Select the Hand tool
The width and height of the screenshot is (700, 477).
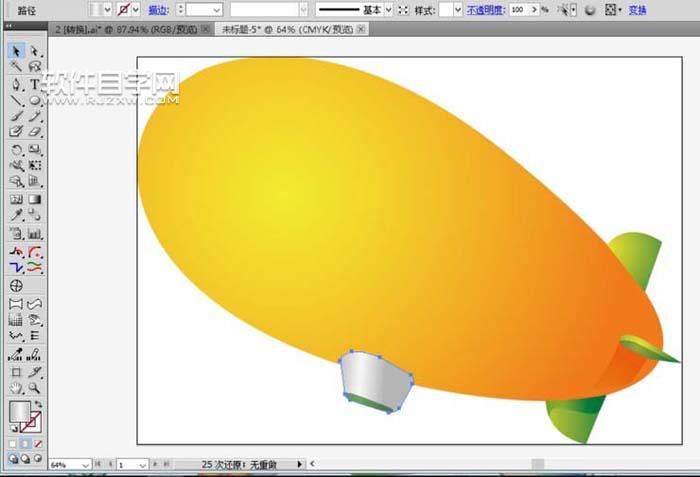tap(16, 388)
